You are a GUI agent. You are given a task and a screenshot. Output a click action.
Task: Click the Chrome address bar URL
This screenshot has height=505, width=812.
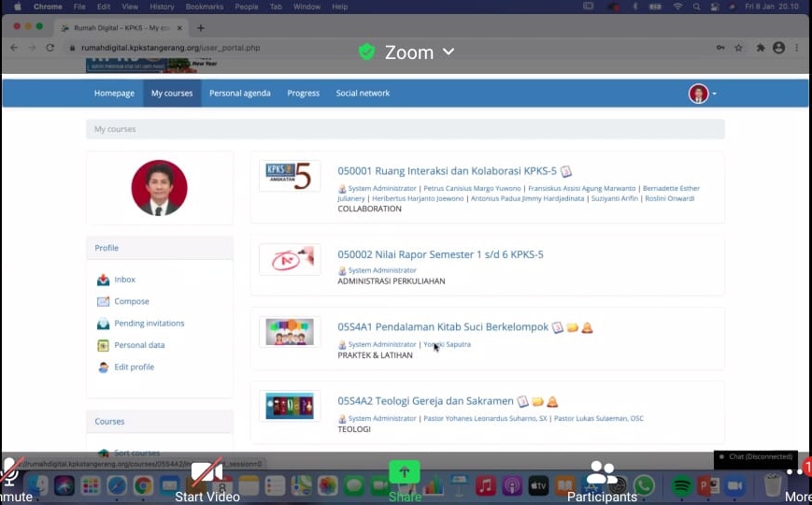click(171, 48)
